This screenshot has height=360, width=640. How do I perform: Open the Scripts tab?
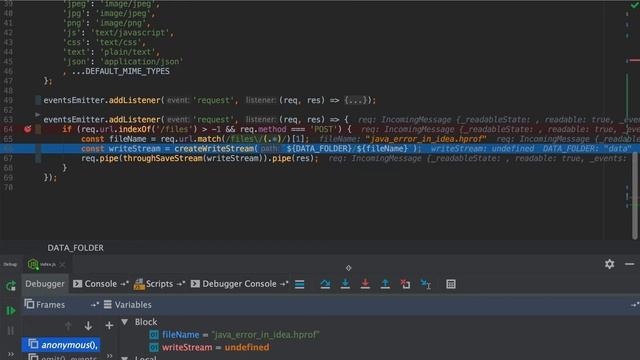(x=159, y=284)
